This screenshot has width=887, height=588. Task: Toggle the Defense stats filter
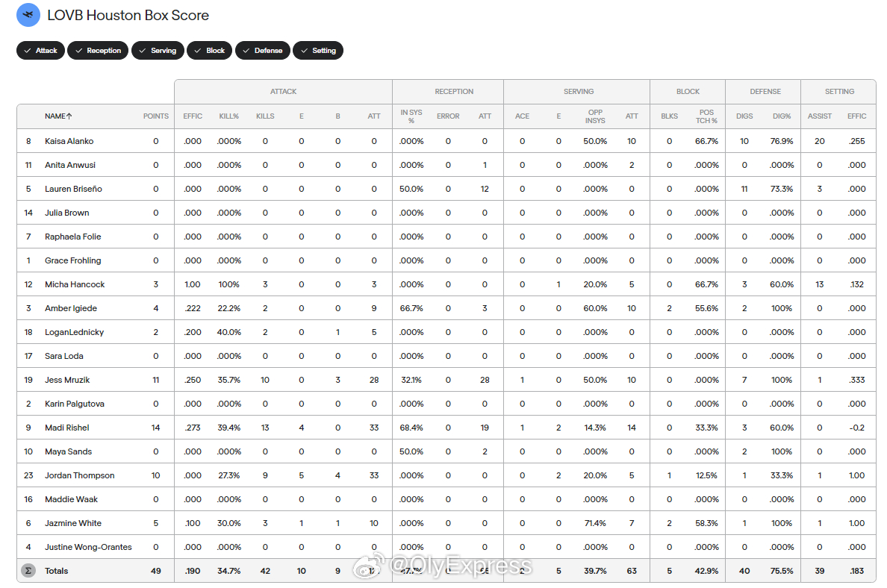tap(263, 50)
